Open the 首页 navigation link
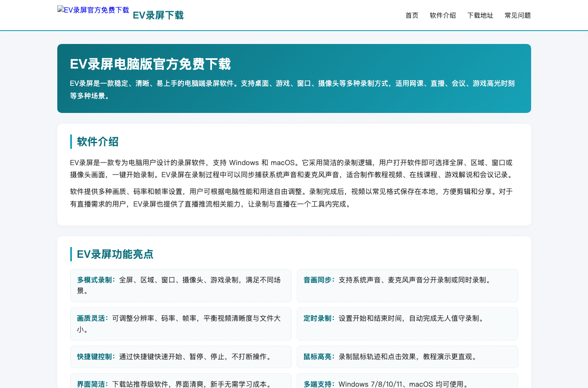The image size is (588, 388). point(412,16)
